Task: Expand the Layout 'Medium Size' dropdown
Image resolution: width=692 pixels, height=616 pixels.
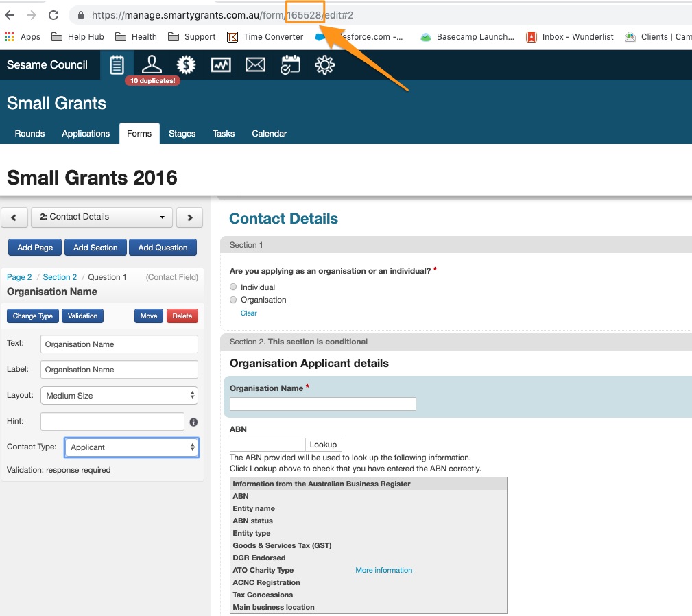Action: pyautogui.click(x=119, y=396)
